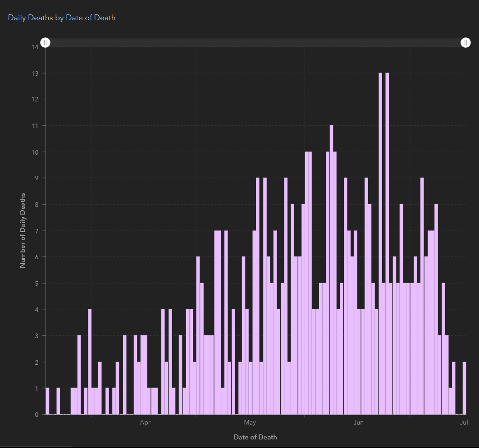Click the y-axis label 4
Viewport: 479px width, 448px height.
(x=36, y=310)
